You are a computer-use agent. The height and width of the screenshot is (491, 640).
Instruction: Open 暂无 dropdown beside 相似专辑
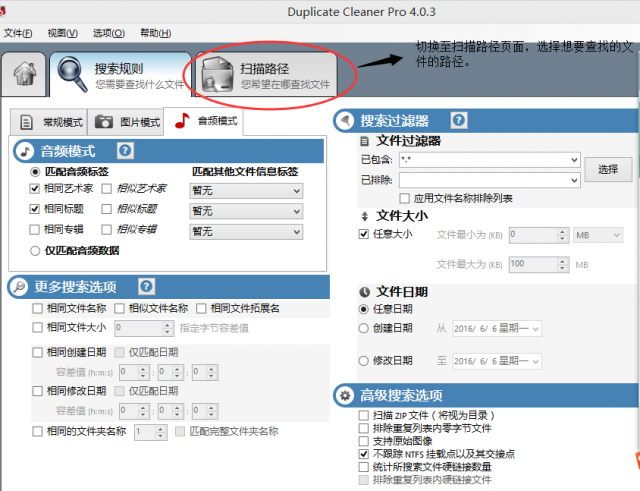click(x=246, y=232)
